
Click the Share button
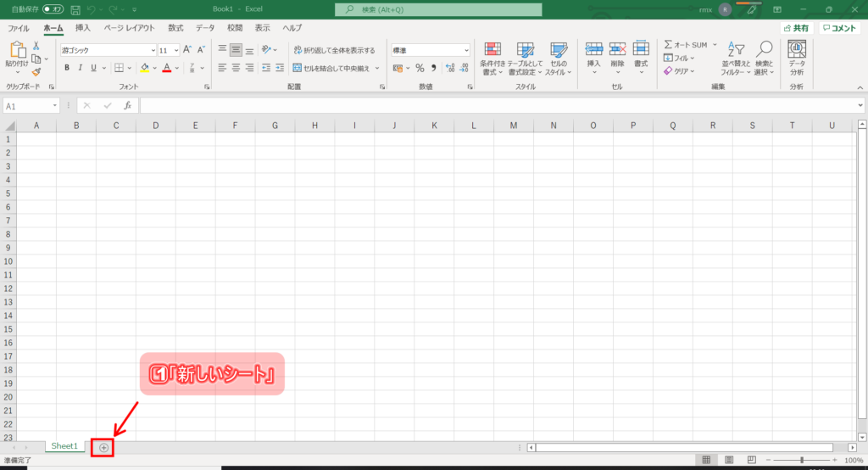tap(796, 28)
